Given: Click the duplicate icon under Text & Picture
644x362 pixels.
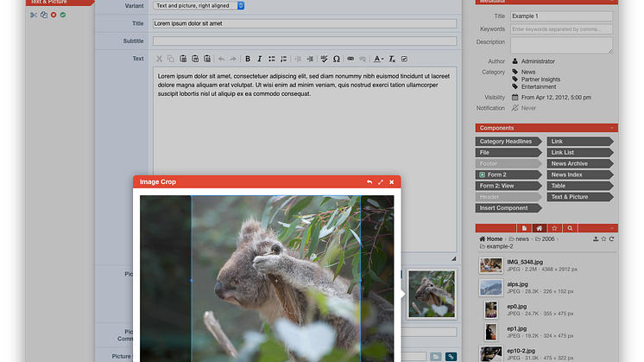Looking at the screenshot, I should (x=44, y=15).
